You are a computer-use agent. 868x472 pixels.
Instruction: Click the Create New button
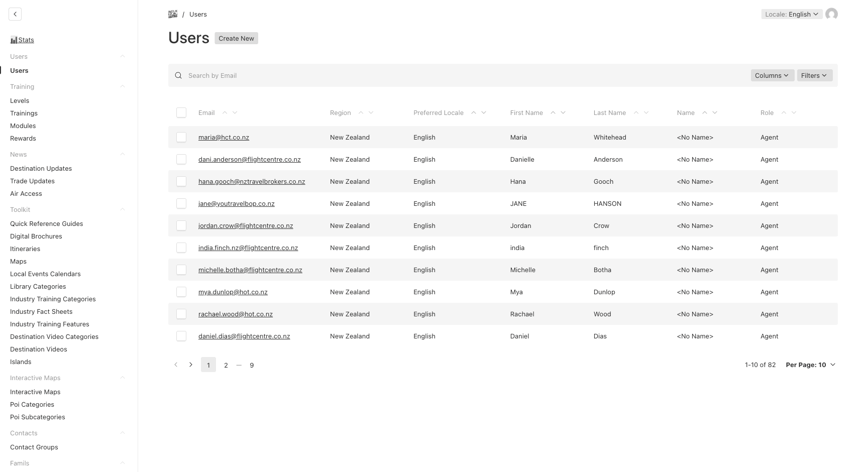click(x=236, y=38)
